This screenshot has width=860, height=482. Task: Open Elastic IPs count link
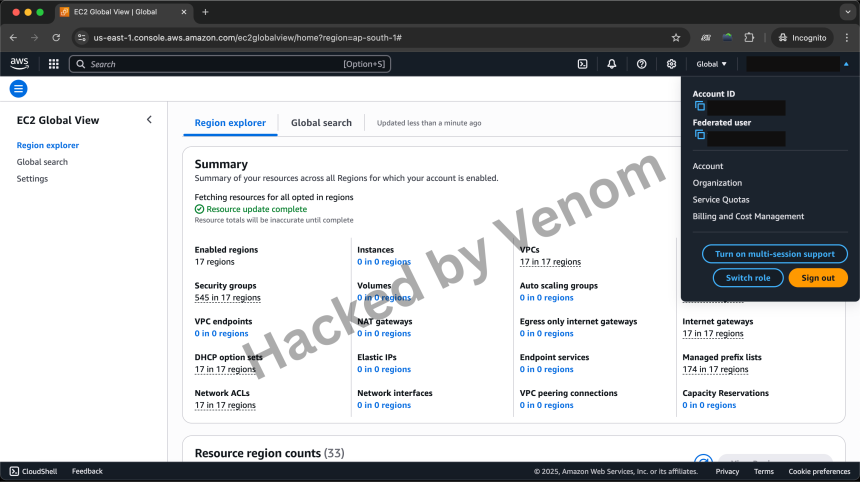[384, 369]
